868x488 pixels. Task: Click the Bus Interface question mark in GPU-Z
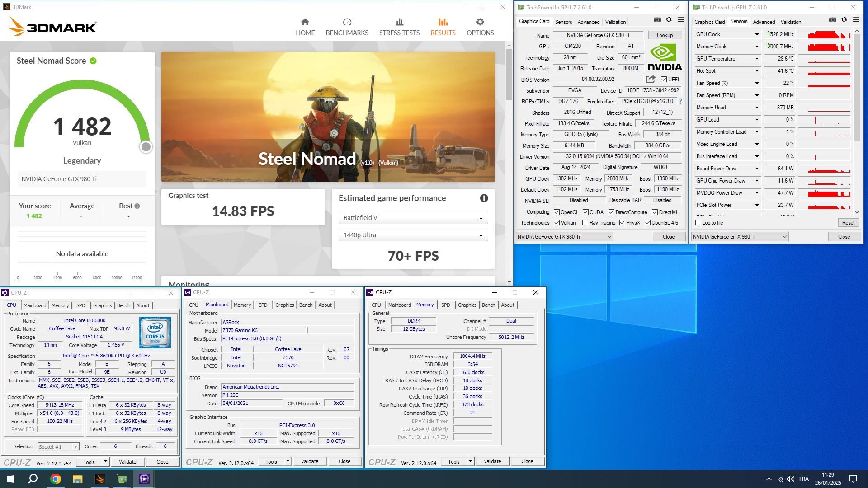(x=680, y=101)
